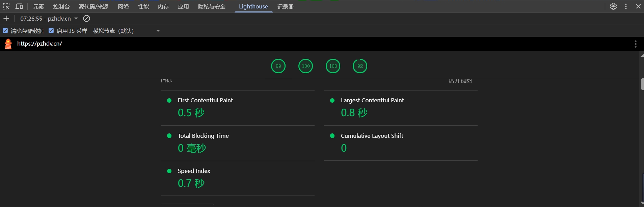
Task: Close the DevTools panel
Action: (x=638, y=6)
